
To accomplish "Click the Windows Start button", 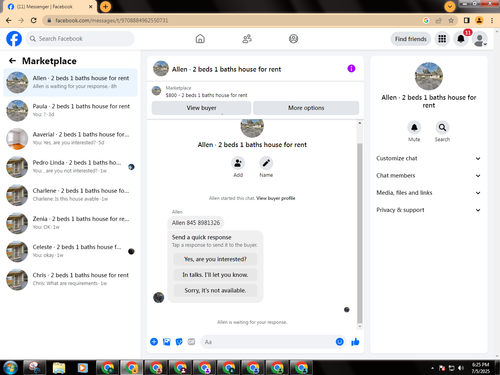I will point(10,367).
